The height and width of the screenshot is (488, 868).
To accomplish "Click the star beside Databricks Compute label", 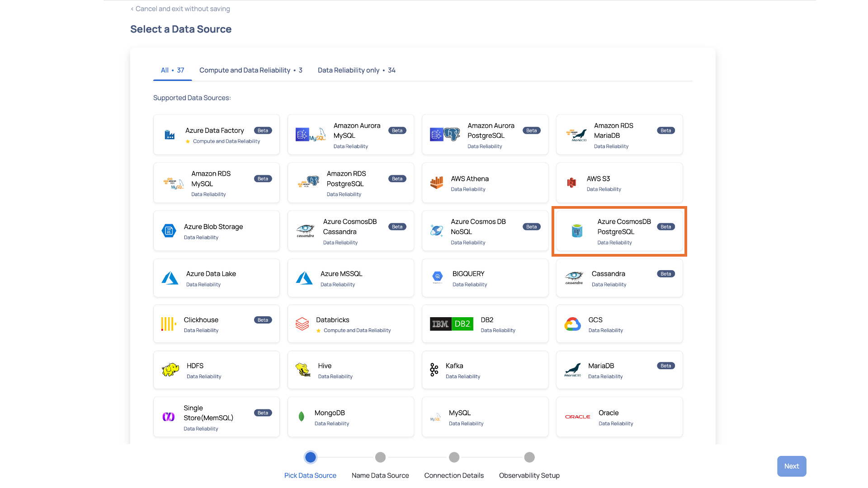I will [x=318, y=331].
